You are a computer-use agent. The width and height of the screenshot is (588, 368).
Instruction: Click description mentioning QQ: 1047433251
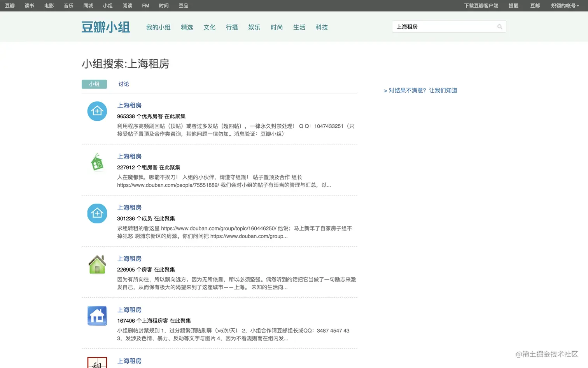point(236,130)
